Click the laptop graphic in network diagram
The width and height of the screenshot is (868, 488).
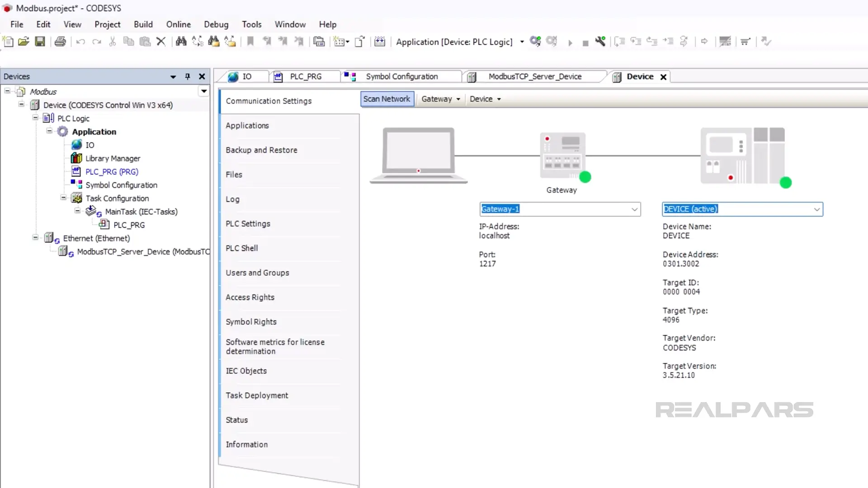coord(419,155)
